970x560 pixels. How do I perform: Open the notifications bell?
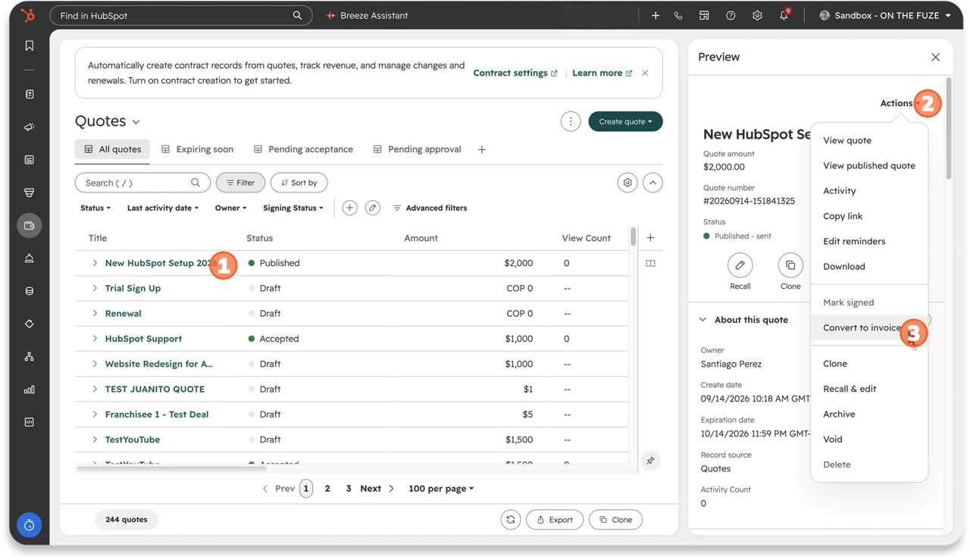pos(784,15)
